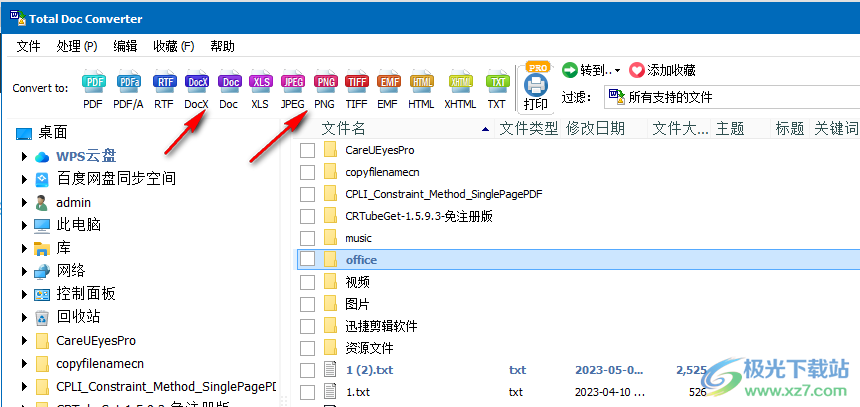This screenshot has height=407, width=860.
Task: Open the 控制面板 icon in tree
Action: point(42,294)
